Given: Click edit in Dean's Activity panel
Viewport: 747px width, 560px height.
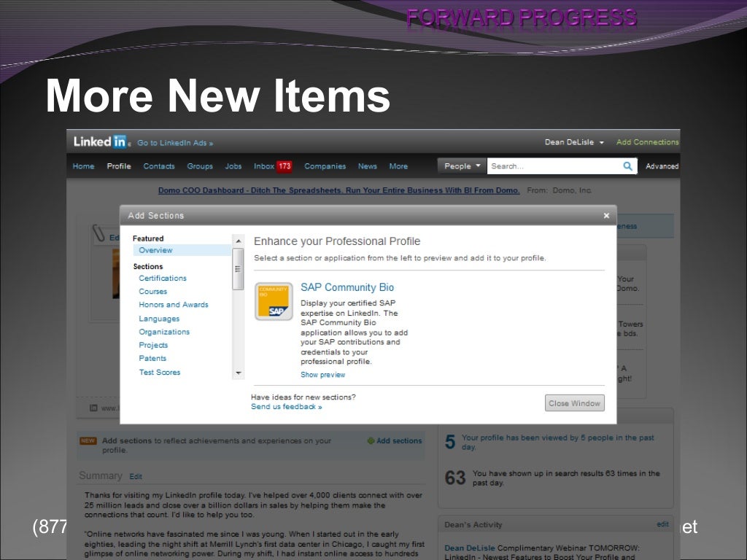Looking at the screenshot, I should pos(662,524).
